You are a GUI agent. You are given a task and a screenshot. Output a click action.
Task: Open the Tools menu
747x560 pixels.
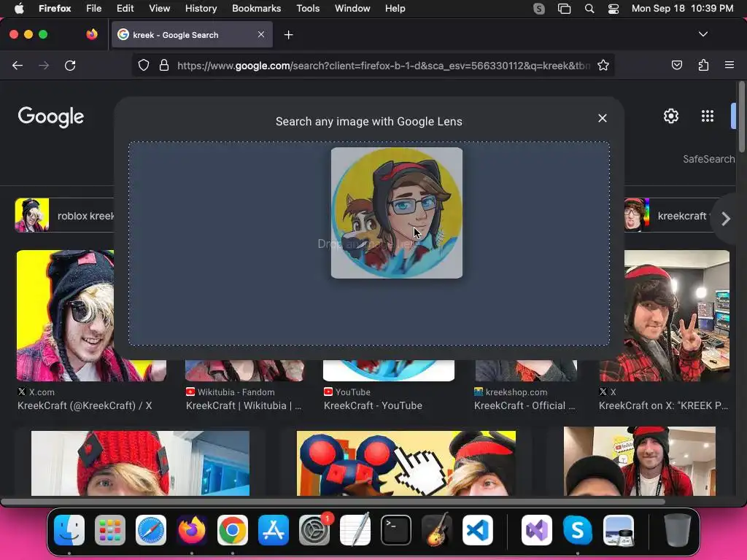pyautogui.click(x=308, y=9)
